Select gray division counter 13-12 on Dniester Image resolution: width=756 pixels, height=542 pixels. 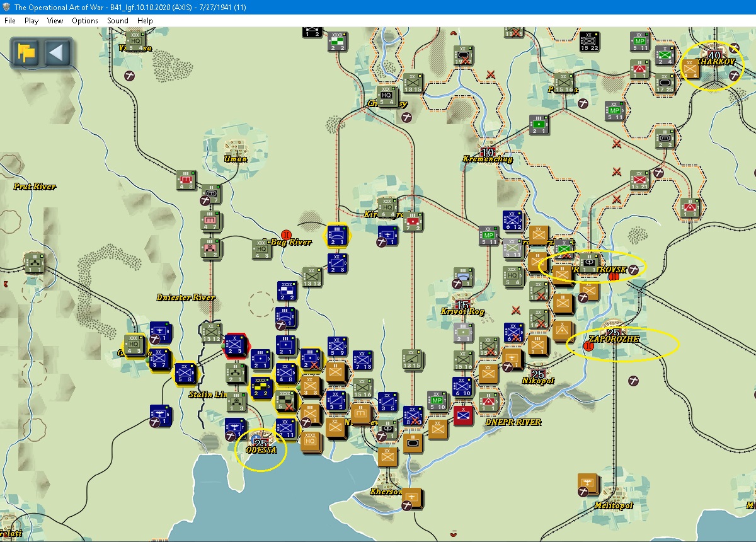[210, 332]
